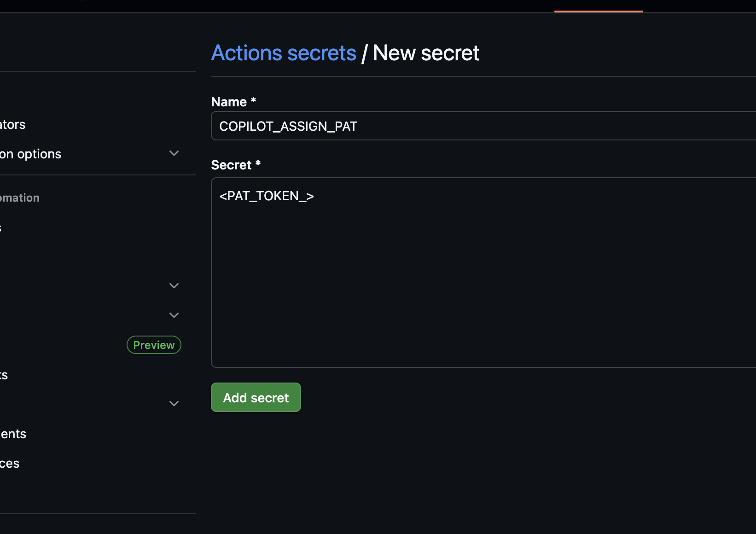Open Codespaces settings
Image resolution: width=756 pixels, height=534 pixels.
click(9, 463)
